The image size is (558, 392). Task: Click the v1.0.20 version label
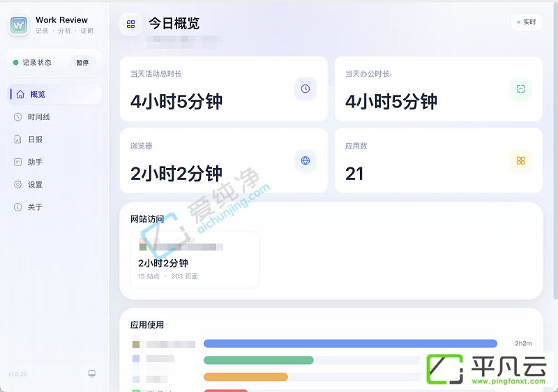click(x=18, y=375)
